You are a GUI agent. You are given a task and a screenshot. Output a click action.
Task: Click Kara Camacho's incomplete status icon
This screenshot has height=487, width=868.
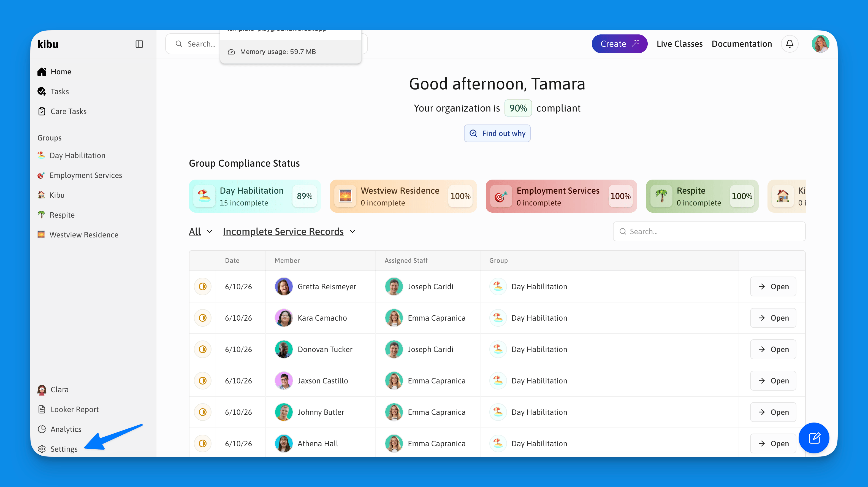click(202, 318)
